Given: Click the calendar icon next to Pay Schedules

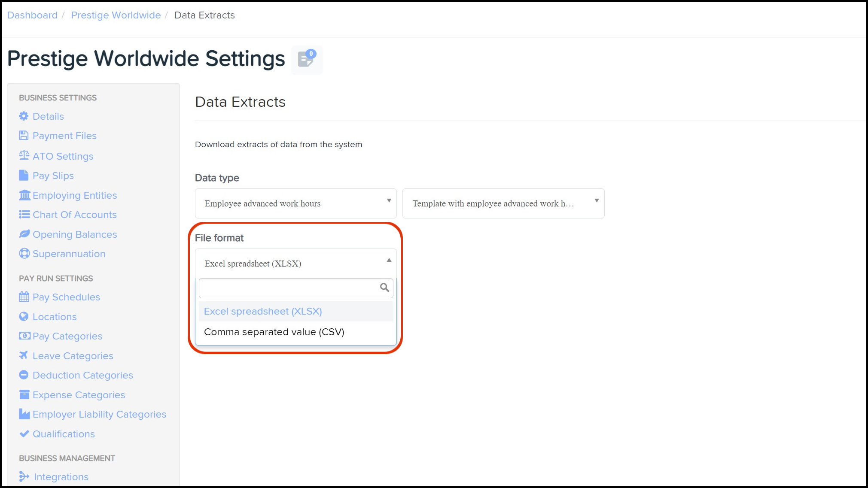Looking at the screenshot, I should click(x=24, y=297).
